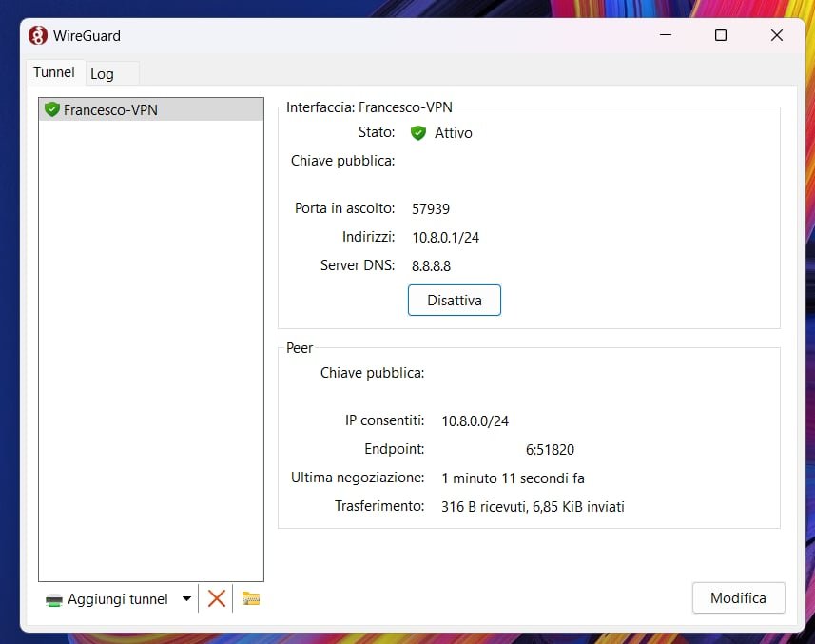Select Francesco-VPN in the tunnel list
The height and width of the screenshot is (644, 815).
[110, 109]
